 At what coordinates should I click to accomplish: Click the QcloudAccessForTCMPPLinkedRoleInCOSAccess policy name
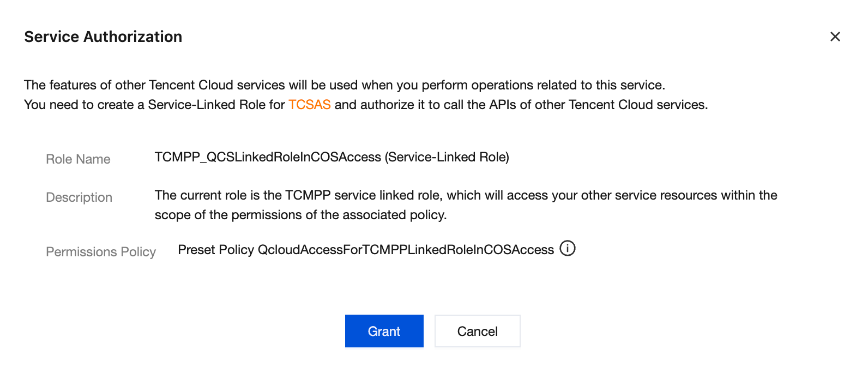(406, 250)
